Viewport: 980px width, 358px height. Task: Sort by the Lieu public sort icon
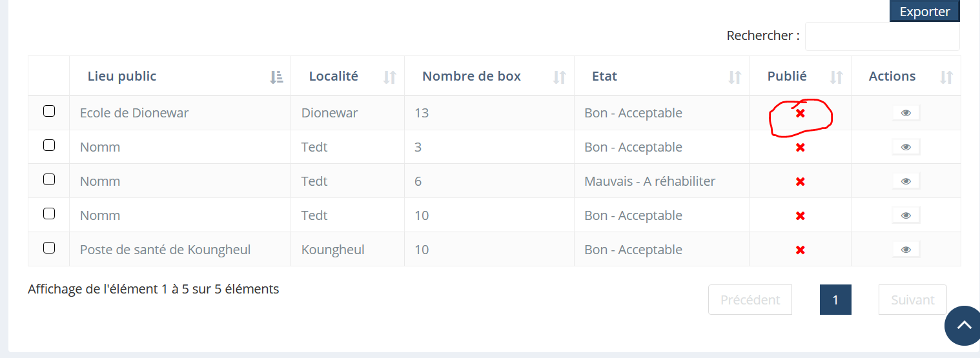(276, 77)
